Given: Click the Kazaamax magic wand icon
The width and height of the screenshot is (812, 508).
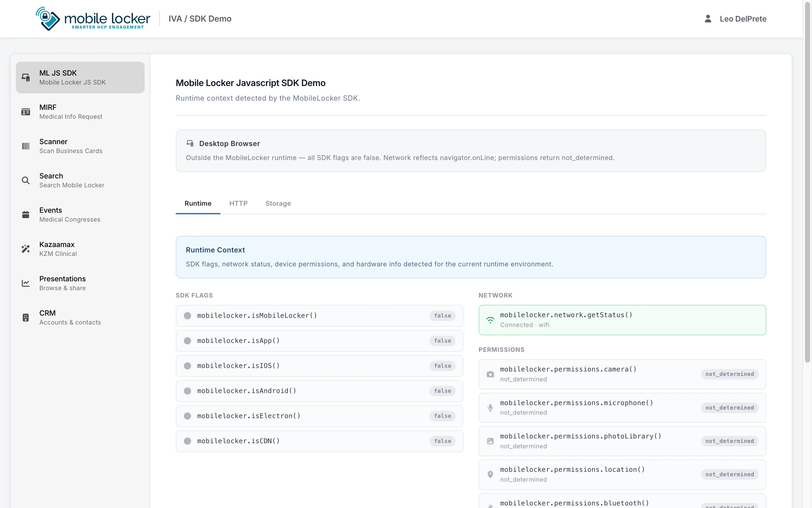Looking at the screenshot, I should [25, 249].
